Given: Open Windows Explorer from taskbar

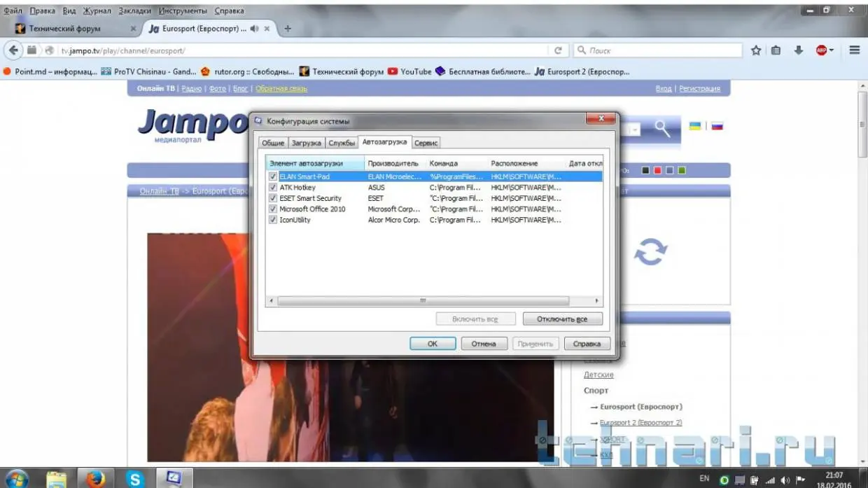Looking at the screenshot, I should [x=56, y=479].
